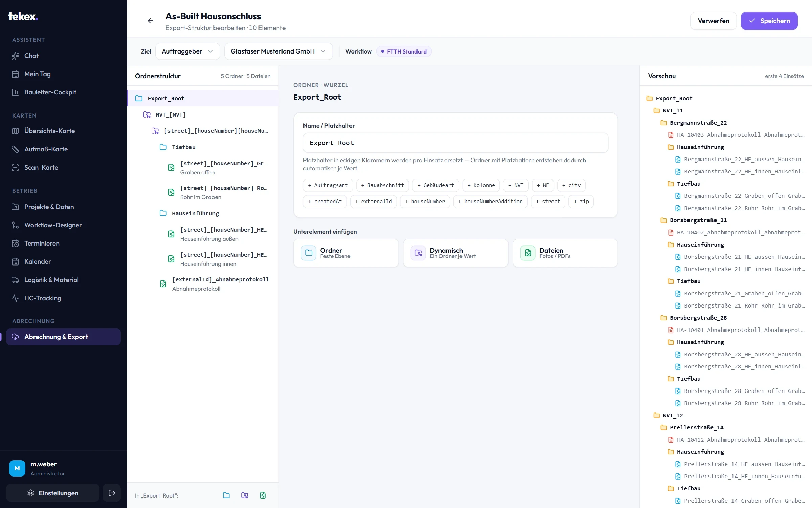Open the Auftraggeber target dropdown
Image resolution: width=812 pixels, height=508 pixels.
[187, 51]
